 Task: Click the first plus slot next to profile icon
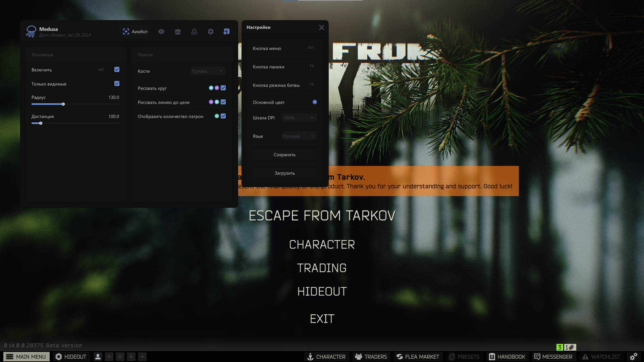coord(109,357)
